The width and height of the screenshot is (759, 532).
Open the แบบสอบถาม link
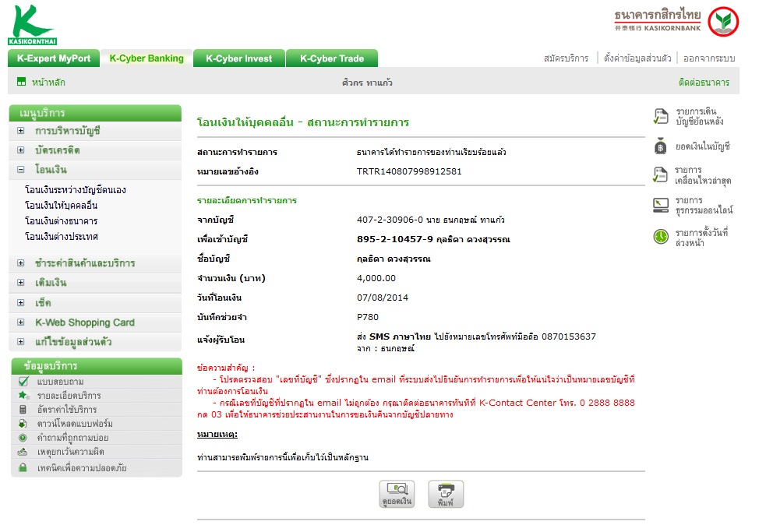tap(61, 382)
